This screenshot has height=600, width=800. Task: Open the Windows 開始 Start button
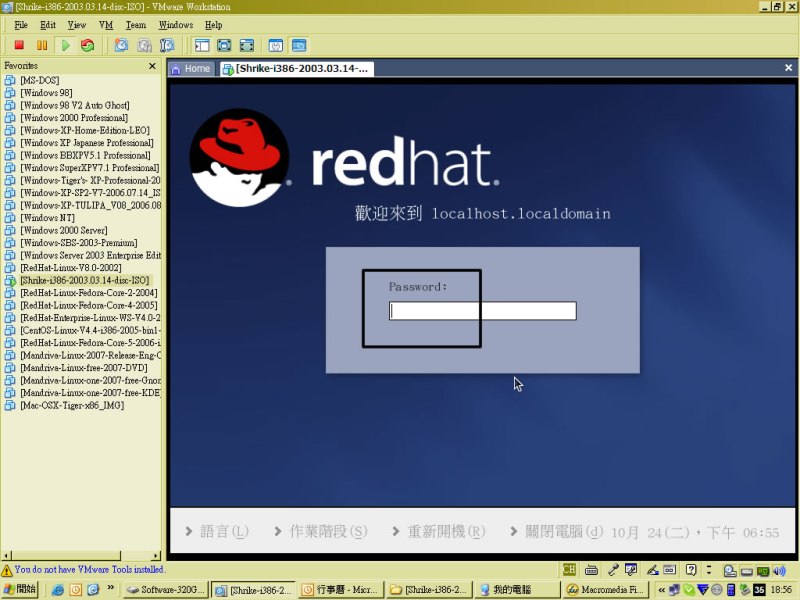20,589
